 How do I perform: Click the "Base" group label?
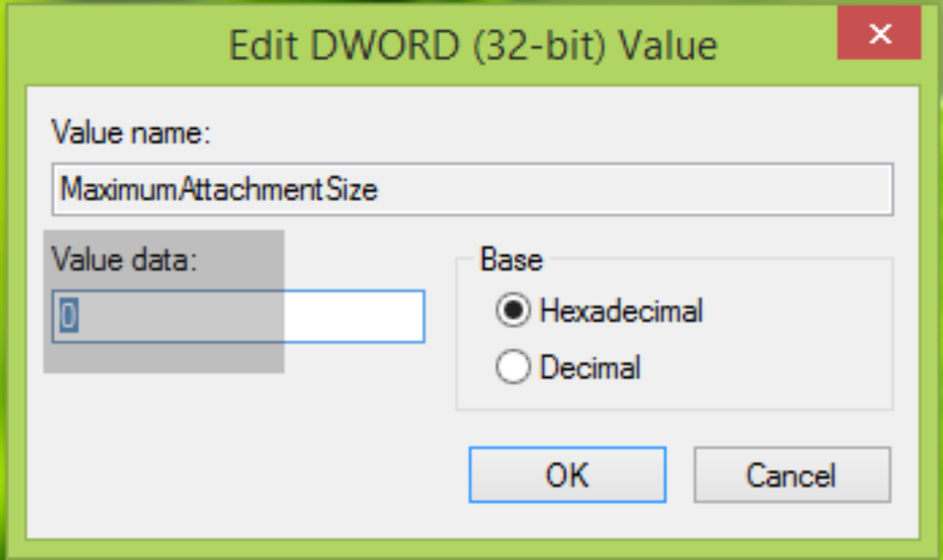512,259
